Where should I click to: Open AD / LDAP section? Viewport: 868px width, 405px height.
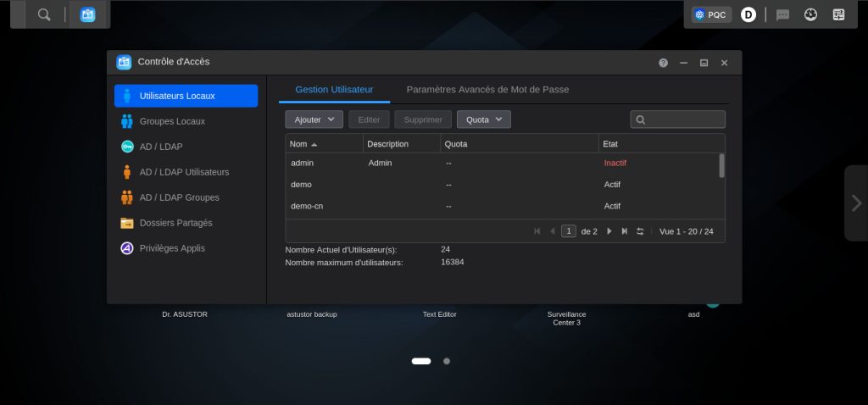tap(186, 147)
